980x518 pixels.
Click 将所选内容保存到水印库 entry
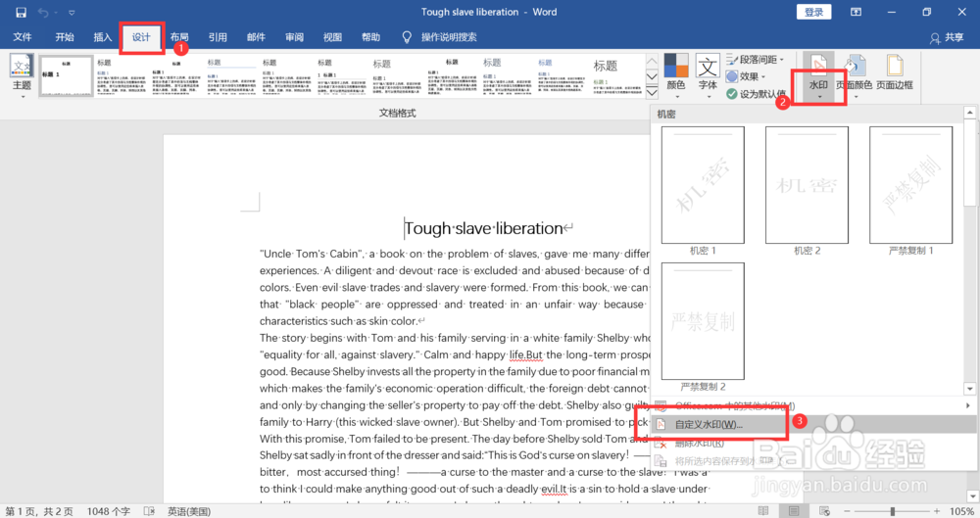[812, 461]
